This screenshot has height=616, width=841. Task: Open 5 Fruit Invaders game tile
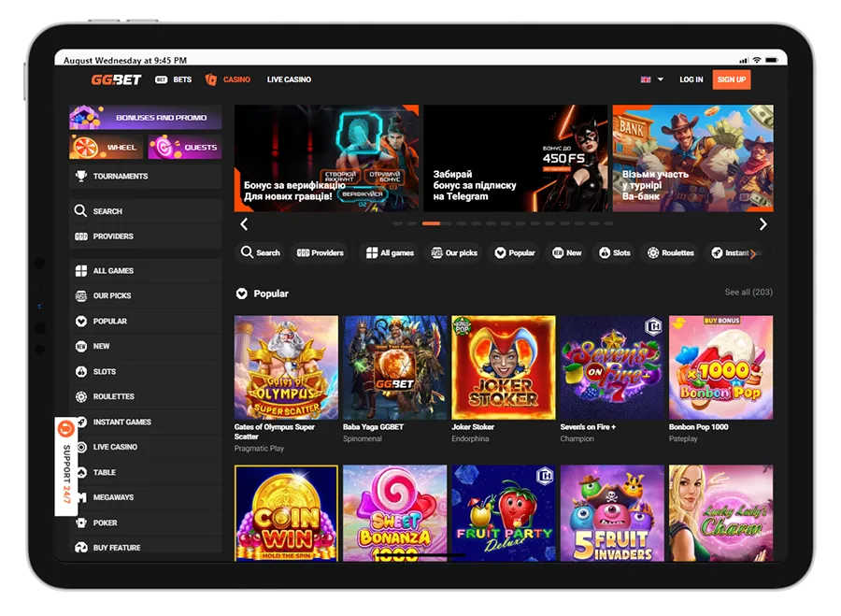click(612, 513)
